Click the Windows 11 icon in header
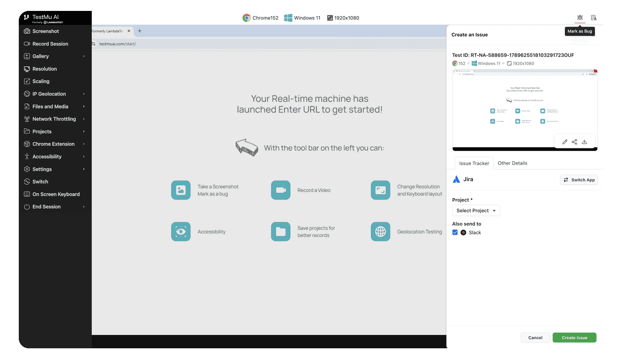This screenshot has width=622, height=364. pyautogui.click(x=288, y=18)
